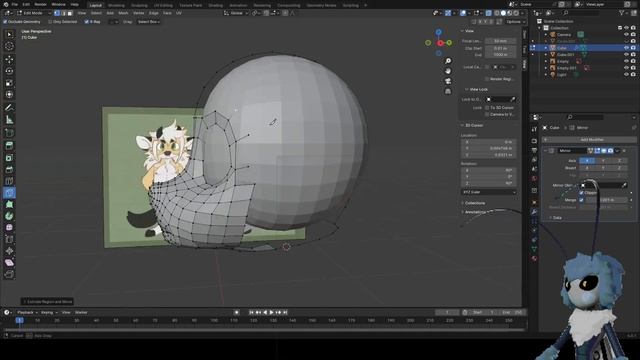The width and height of the screenshot is (640, 360).
Task: Open the Playback menu in timeline
Action: coord(27,313)
